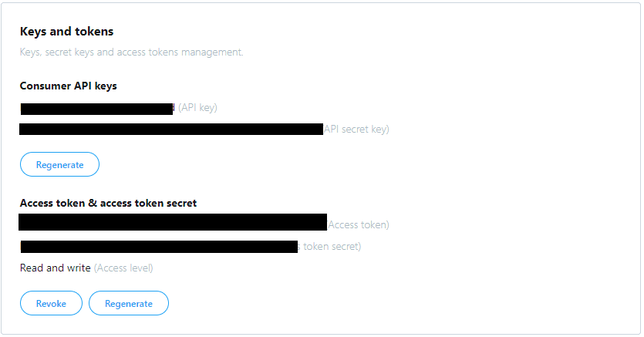Viewport: 644px width, 337px height.
Task: Select the redacted access token secret value
Action: (159, 247)
